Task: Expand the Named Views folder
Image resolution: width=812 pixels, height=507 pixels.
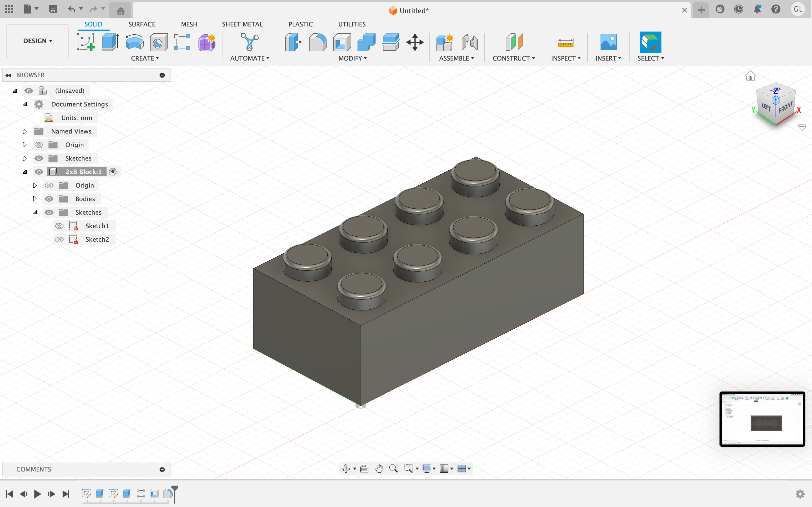Action: [x=25, y=132]
